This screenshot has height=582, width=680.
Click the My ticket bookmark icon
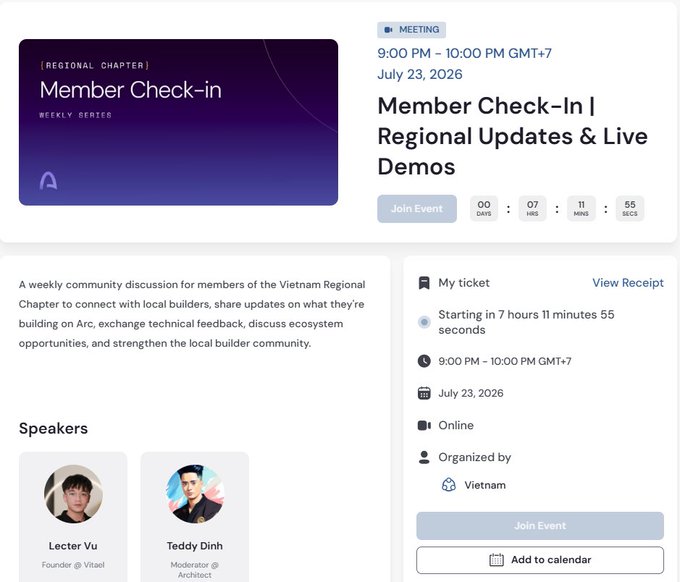(x=424, y=283)
